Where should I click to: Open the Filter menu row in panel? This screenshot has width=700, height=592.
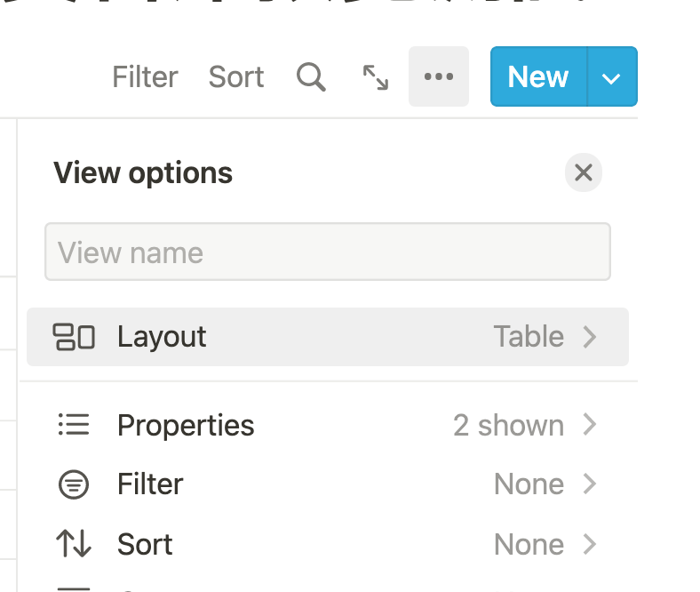point(328,484)
